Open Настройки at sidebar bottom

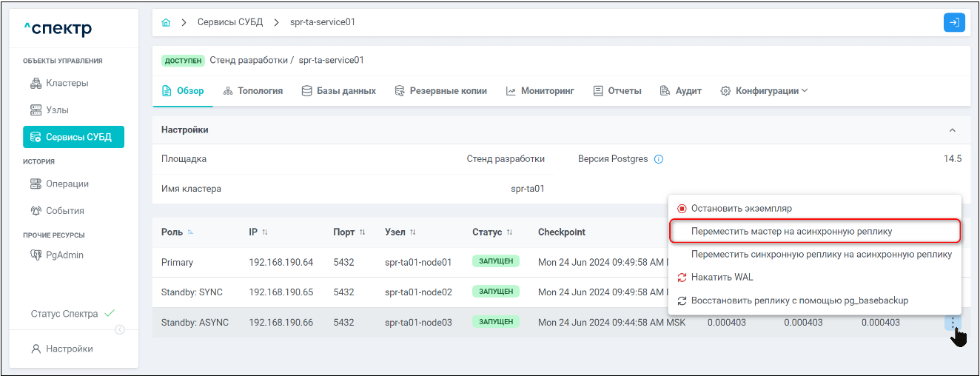pyautogui.click(x=69, y=349)
